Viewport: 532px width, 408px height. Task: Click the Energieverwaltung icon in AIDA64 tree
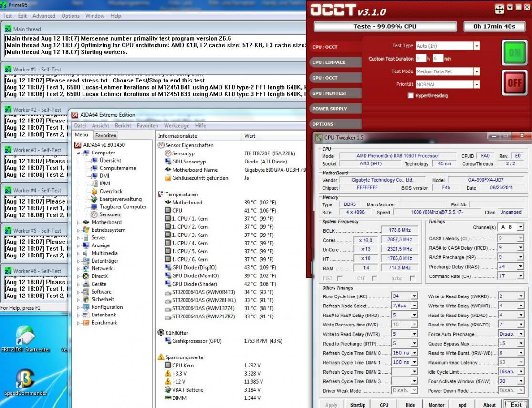(x=94, y=199)
